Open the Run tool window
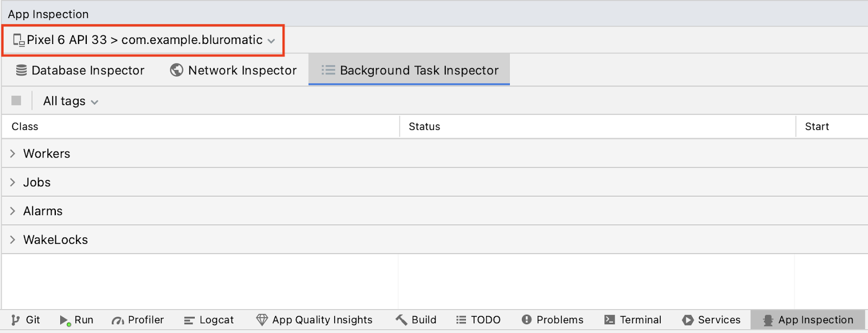Viewport: 868px width, 333px height. (x=76, y=320)
